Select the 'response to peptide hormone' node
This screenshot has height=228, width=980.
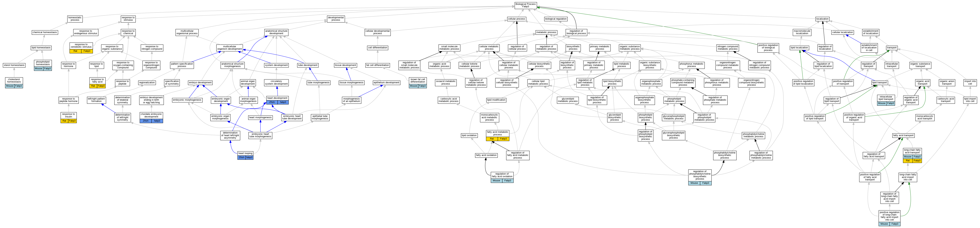[x=68, y=100]
